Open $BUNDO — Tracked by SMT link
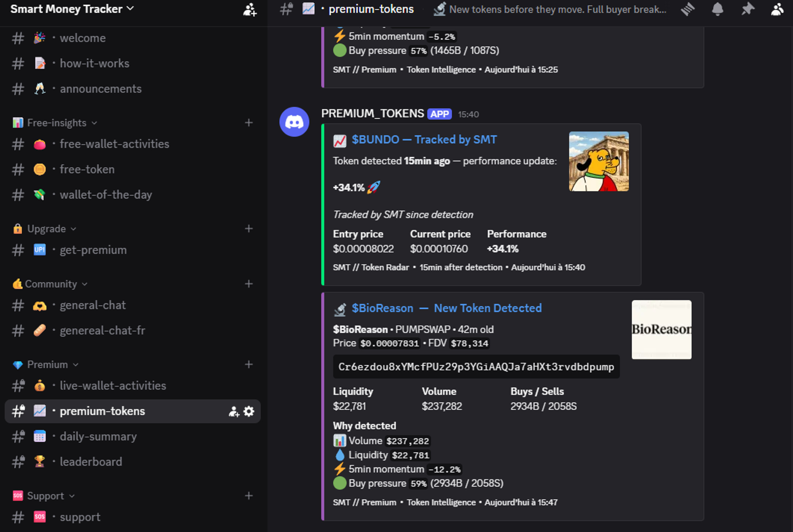The image size is (793, 532). 424,140
